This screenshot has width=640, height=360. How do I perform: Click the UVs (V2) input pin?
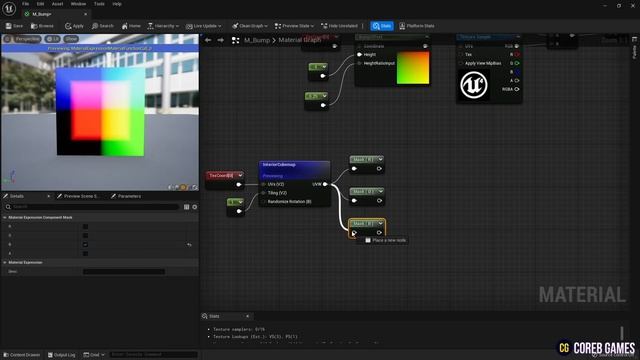click(264, 184)
